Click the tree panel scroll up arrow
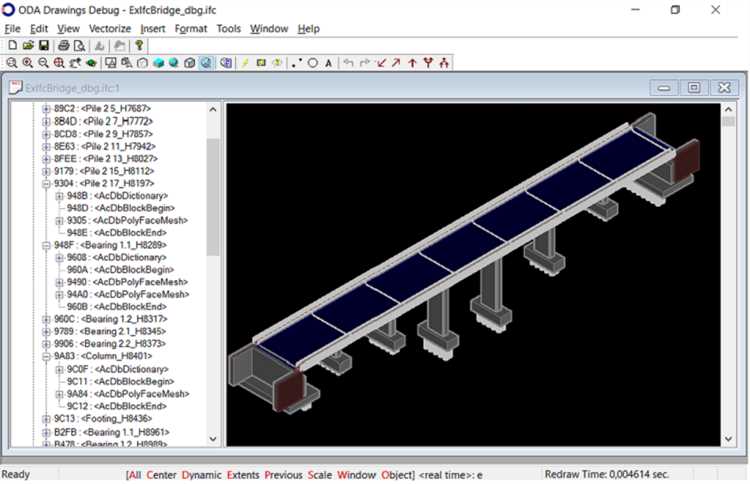The height and width of the screenshot is (484, 750). pyautogui.click(x=213, y=110)
